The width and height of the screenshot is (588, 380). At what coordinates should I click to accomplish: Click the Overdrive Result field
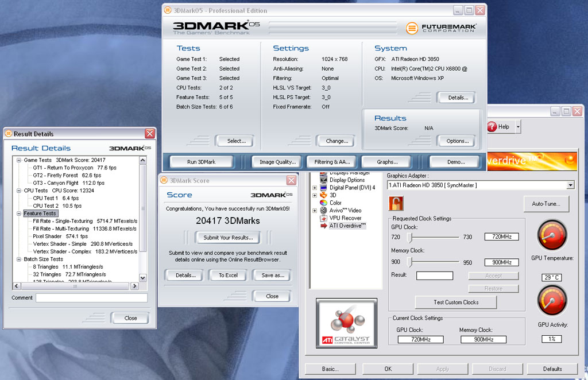pyautogui.click(x=435, y=276)
